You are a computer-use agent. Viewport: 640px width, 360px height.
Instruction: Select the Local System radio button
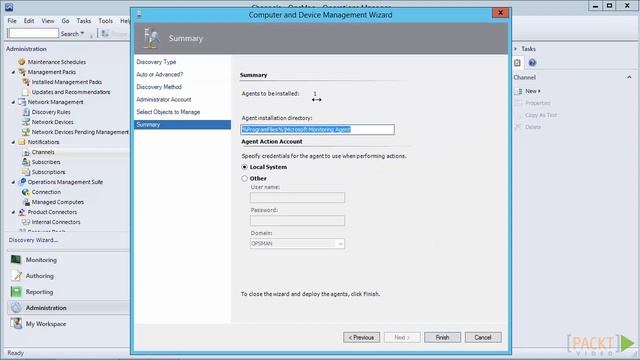pyautogui.click(x=244, y=167)
